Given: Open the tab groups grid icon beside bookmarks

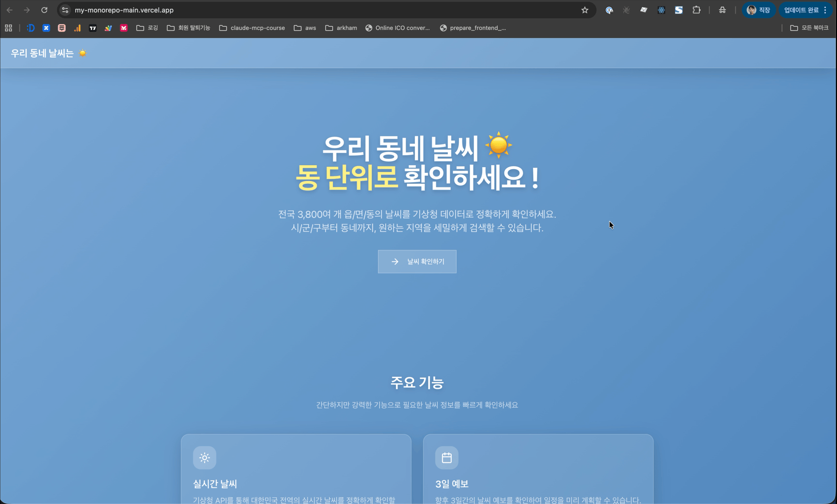Looking at the screenshot, I should [x=8, y=28].
